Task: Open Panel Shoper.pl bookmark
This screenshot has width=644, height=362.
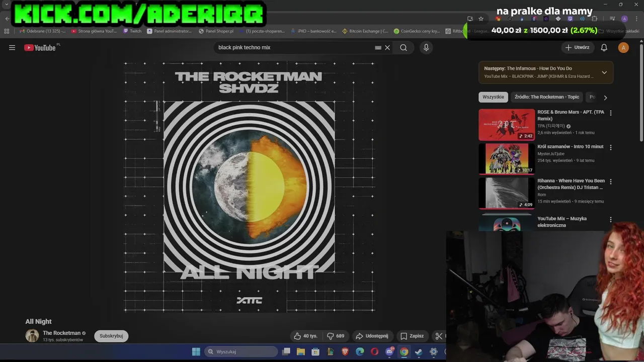Action: coord(216,31)
